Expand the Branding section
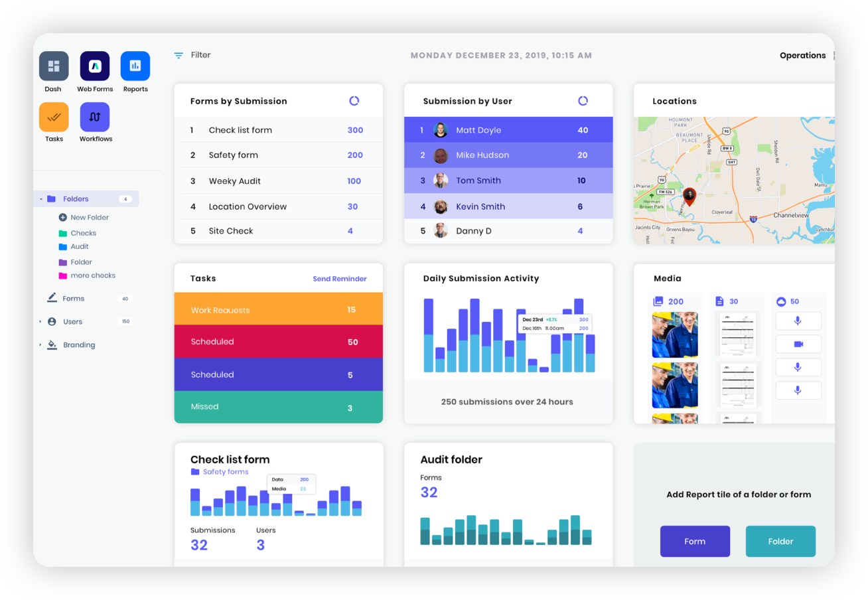 coord(41,344)
